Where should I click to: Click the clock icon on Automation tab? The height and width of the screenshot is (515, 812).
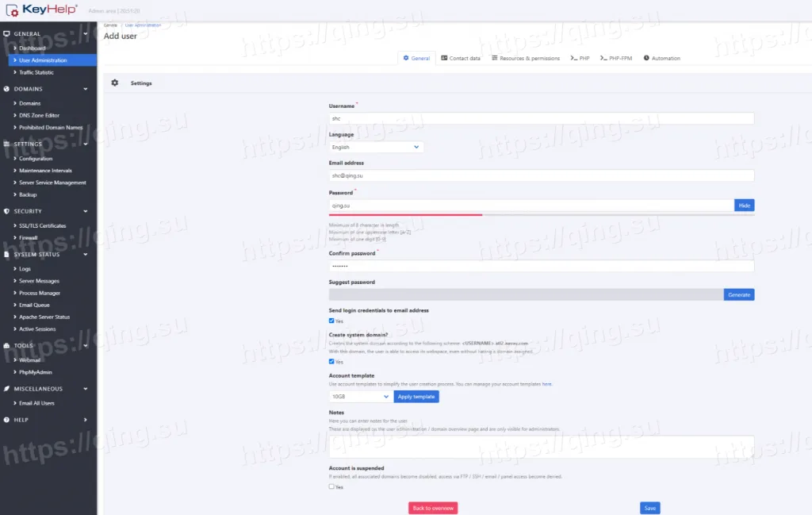(646, 58)
